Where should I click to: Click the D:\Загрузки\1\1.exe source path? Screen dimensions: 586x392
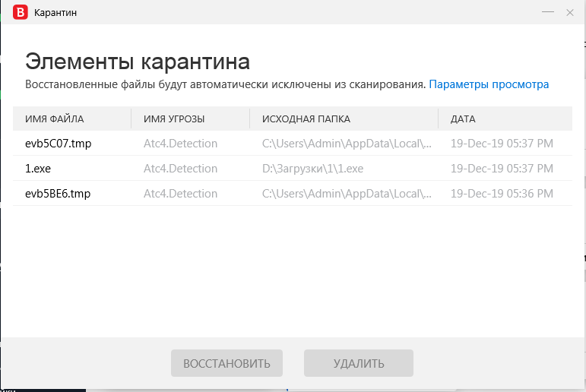312,168
